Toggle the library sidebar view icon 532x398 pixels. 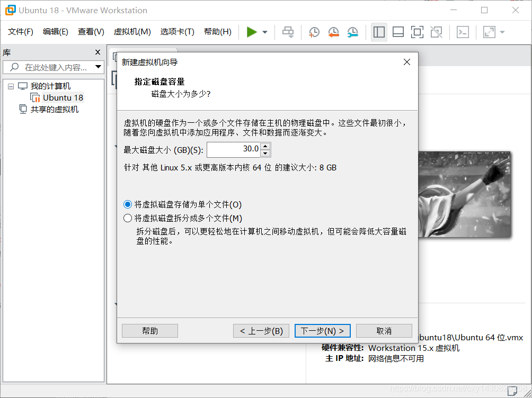pyautogui.click(x=379, y=32)
